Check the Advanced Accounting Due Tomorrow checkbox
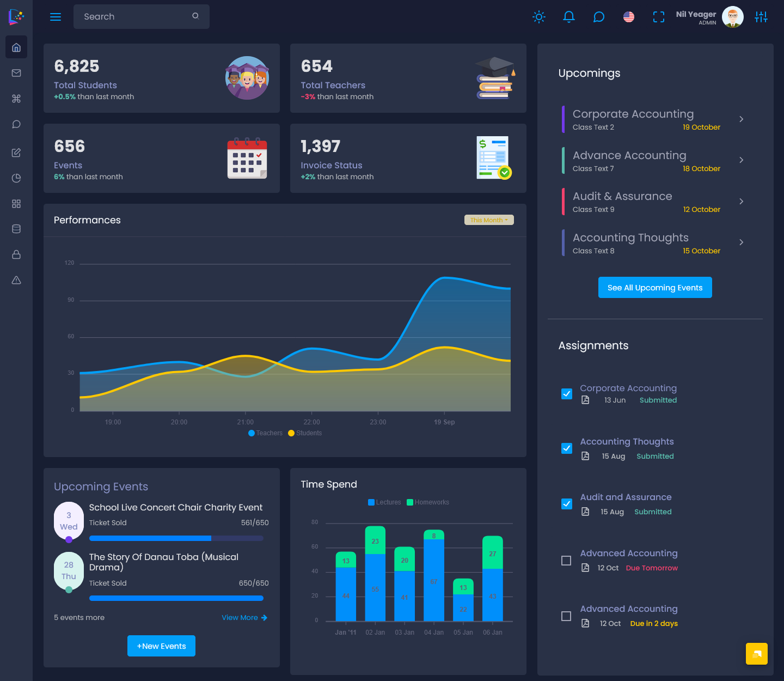 pyautogui.click(x=566, y=561)
